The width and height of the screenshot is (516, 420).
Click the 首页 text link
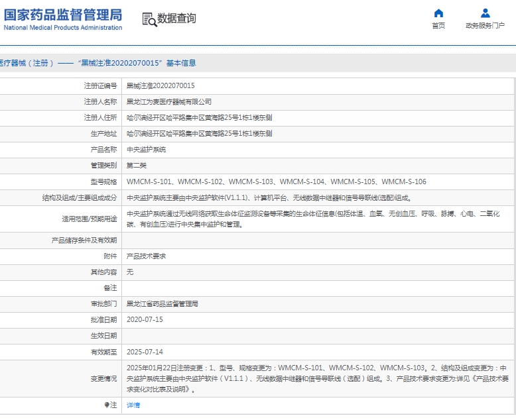pyautogui.click(x=438, y=26)
